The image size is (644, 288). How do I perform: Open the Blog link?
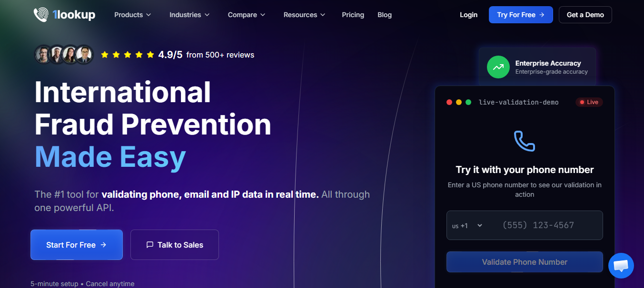[385, 15]
